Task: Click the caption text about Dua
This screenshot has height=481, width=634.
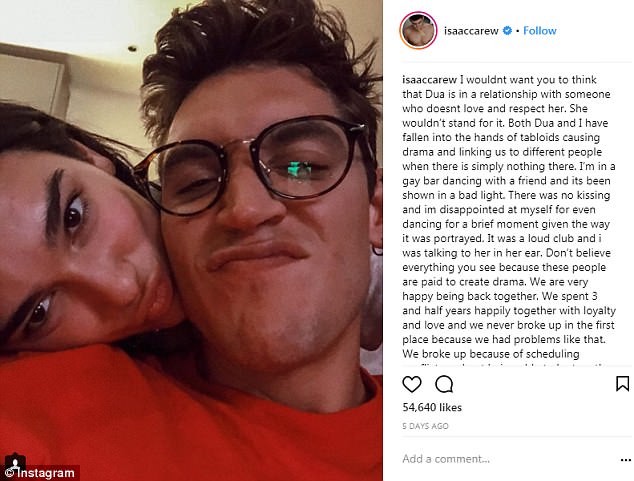Action: pyautogui.click(x=509, y=217)
